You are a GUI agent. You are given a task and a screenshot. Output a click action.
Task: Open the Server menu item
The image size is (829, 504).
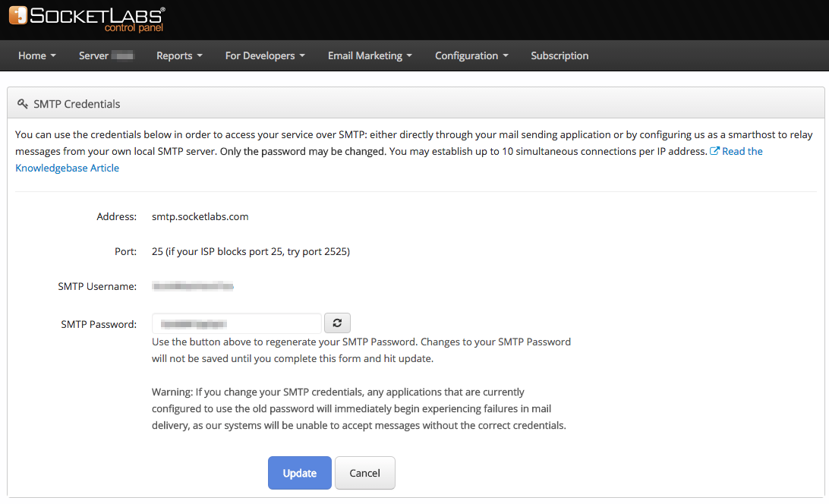[106, 55]
